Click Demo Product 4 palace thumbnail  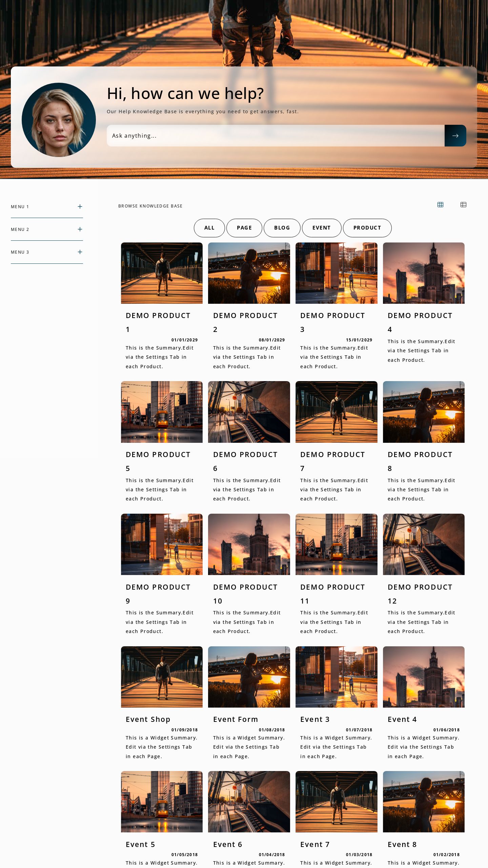pyautogui.click(x=424, y=273)
